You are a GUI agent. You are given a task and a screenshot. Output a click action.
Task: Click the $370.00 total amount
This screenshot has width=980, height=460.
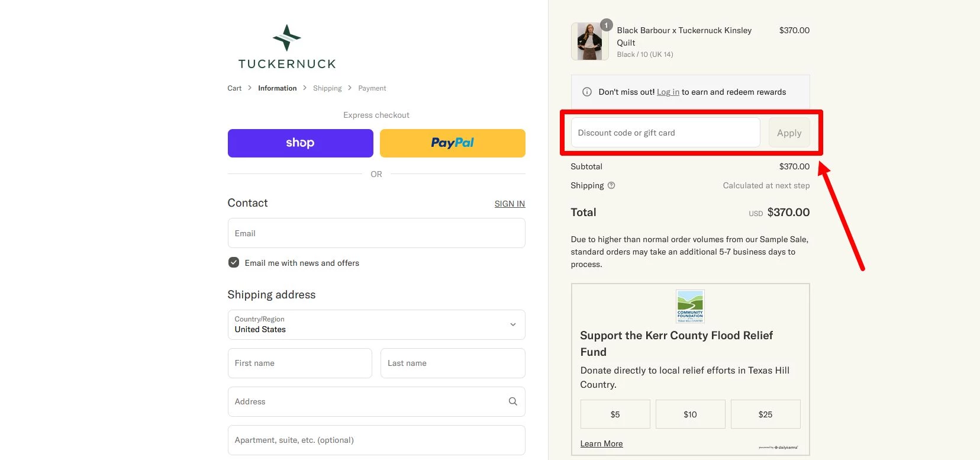[788, 212]
